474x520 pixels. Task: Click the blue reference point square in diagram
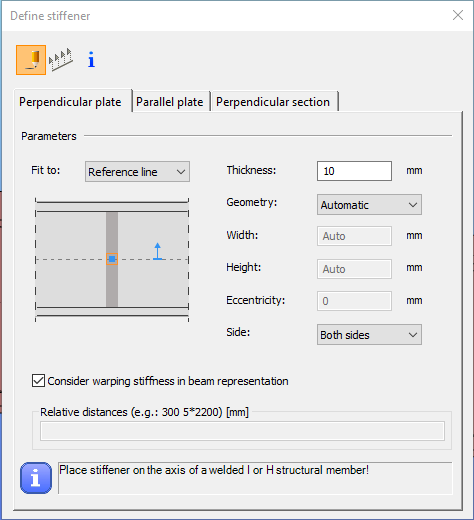click(x=112, y=259)
